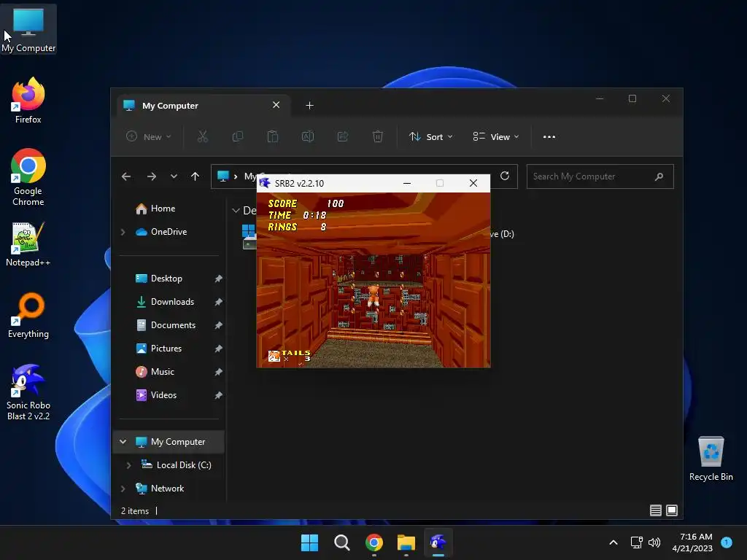
Task: Unpin Downloads using its pin icon
Action: (218, 302)
